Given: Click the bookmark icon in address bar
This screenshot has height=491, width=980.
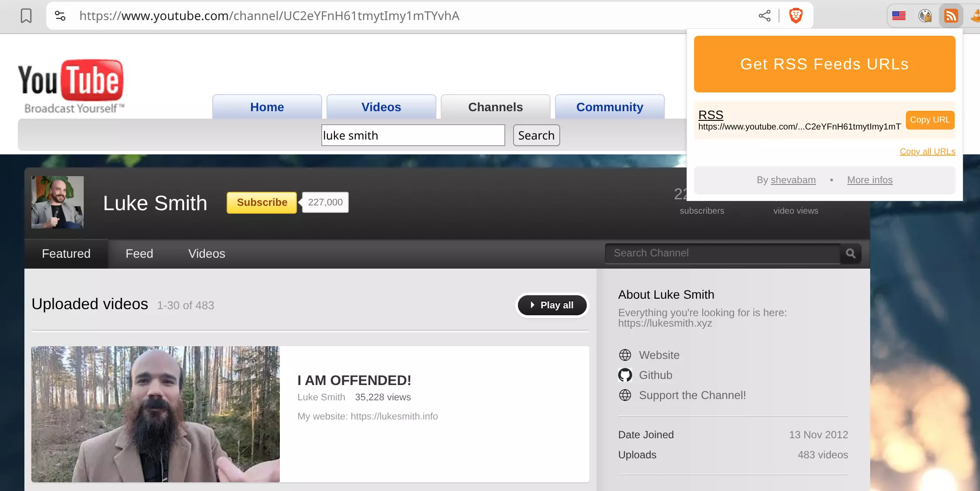Looking at the screenshot, I should pyautogui.click(x=26, y=16).
